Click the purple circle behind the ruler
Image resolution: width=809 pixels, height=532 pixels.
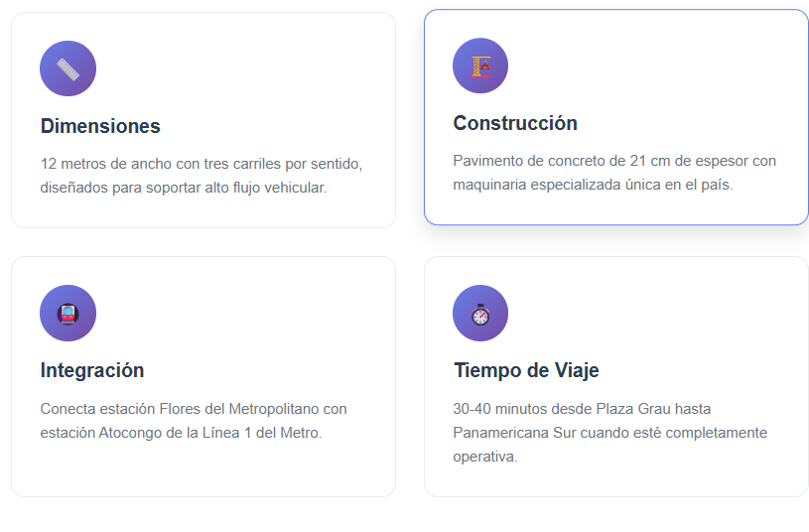click(67, 68)
